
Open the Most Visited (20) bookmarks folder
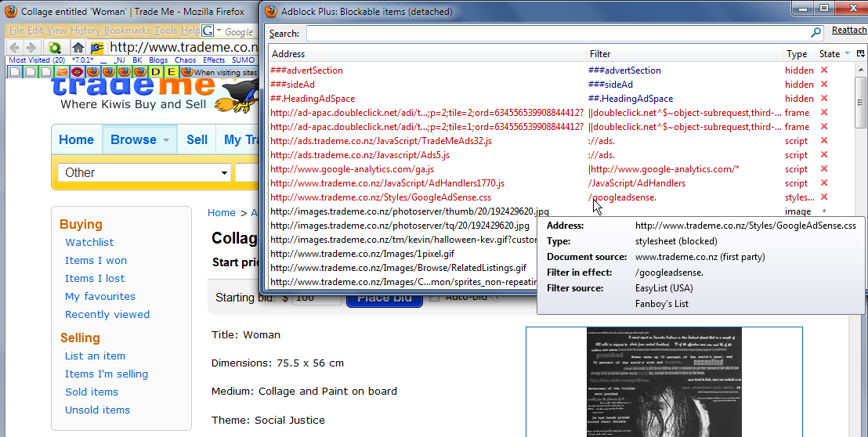[x=37, y=60]
